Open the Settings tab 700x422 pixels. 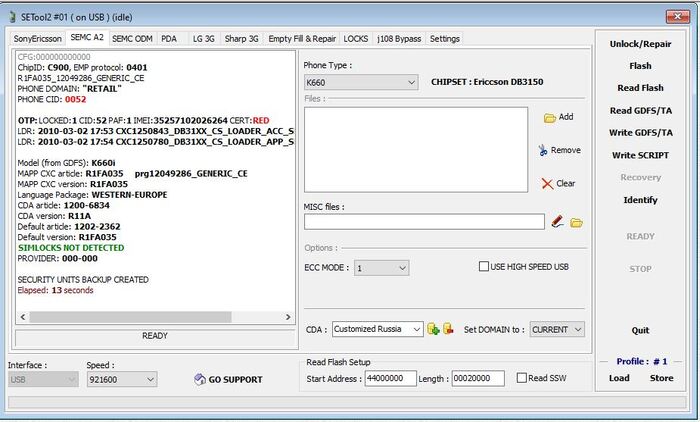[445, 39]
